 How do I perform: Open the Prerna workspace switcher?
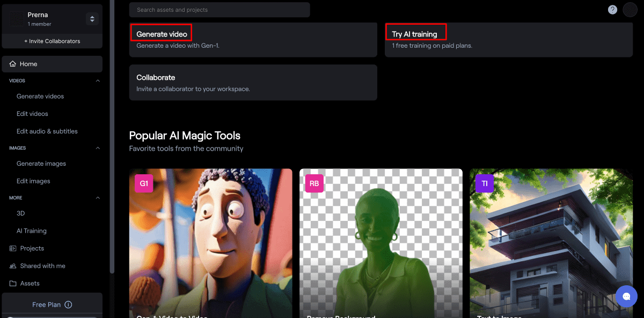[92, 19]
